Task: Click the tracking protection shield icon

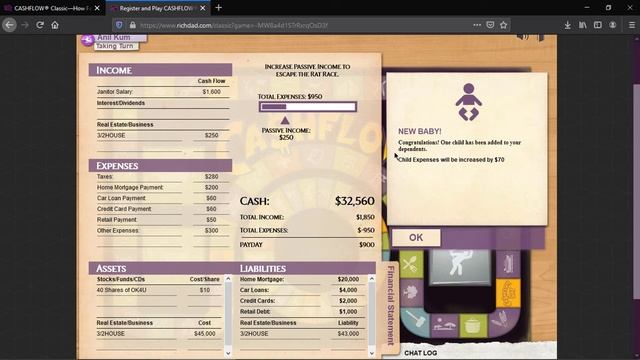Action: [x=119, y=25]
